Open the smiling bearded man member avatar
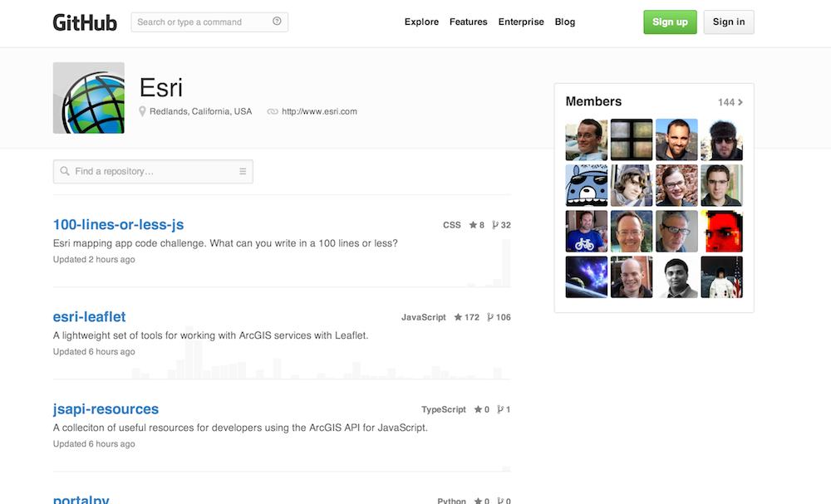Screen dimensions: 831x504 click(x=676, y=139)
